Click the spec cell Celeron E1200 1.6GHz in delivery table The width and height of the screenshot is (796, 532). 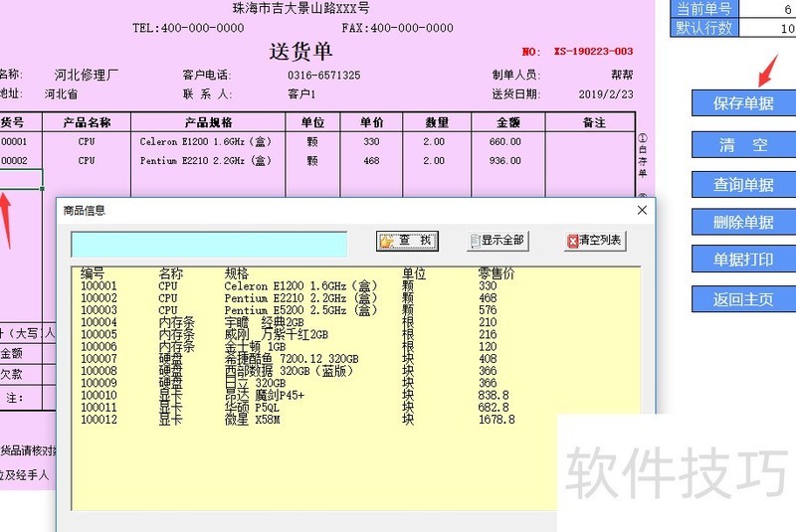[206, 142]
